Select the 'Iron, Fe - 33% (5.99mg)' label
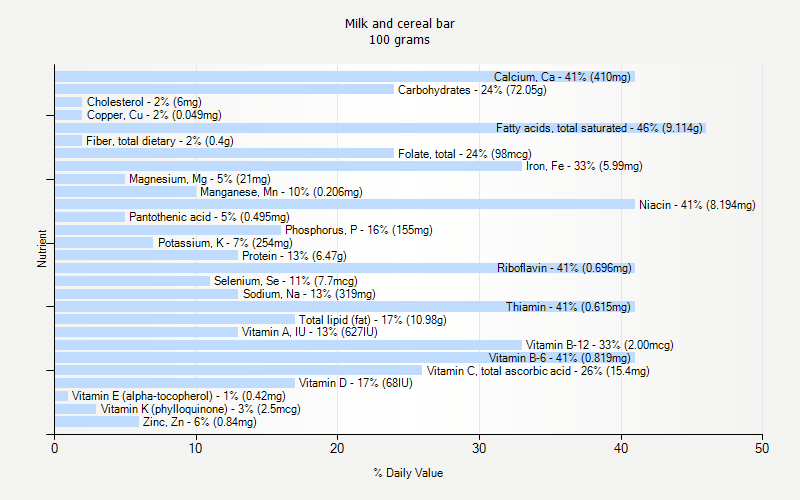 coord(584,166)
